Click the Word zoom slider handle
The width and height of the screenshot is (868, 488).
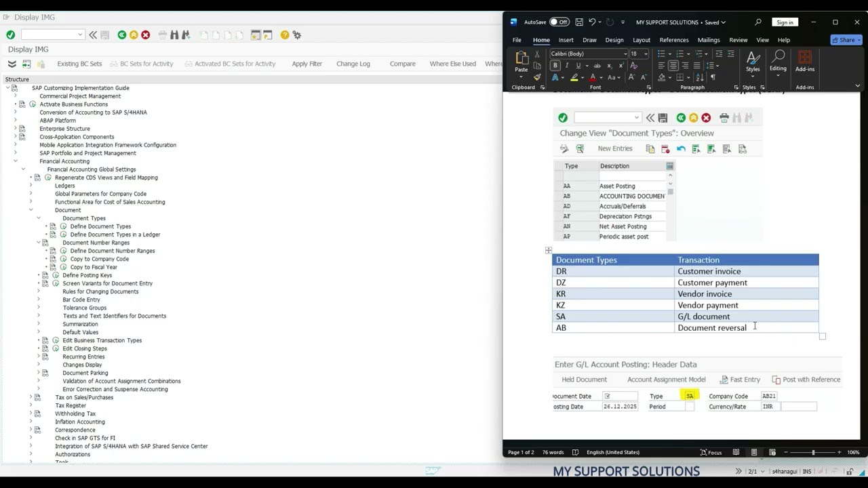coord(812,452)
